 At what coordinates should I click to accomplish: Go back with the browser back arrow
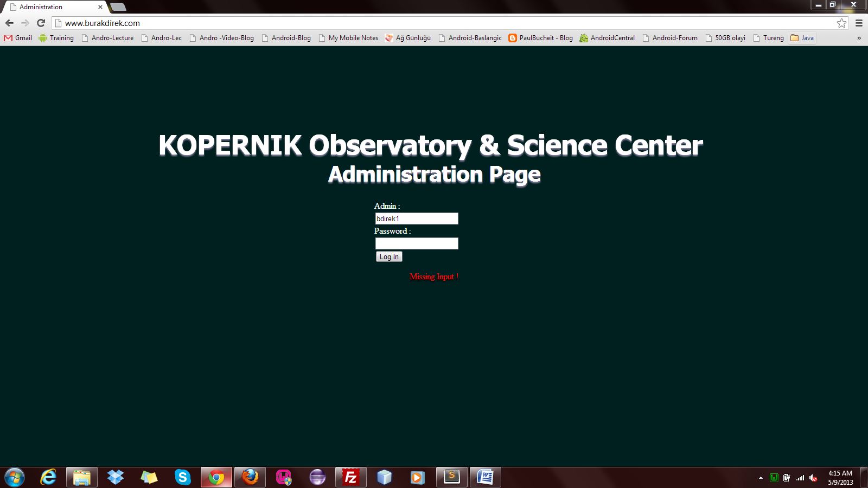(x=9, y=23)
